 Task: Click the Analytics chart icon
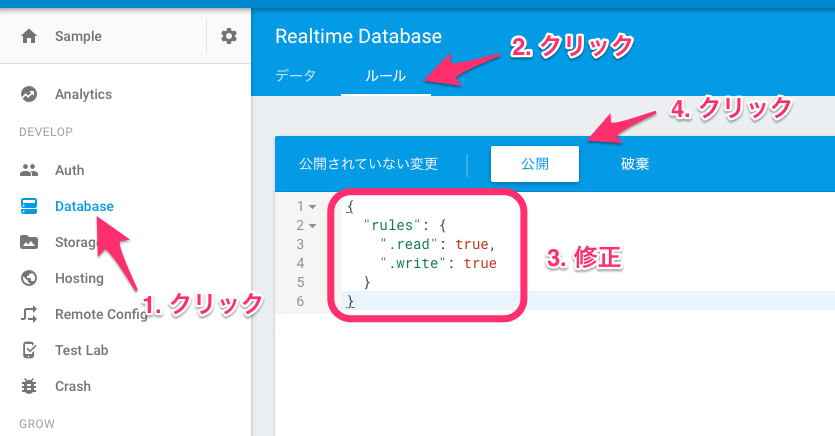click(x=29, y=94)
